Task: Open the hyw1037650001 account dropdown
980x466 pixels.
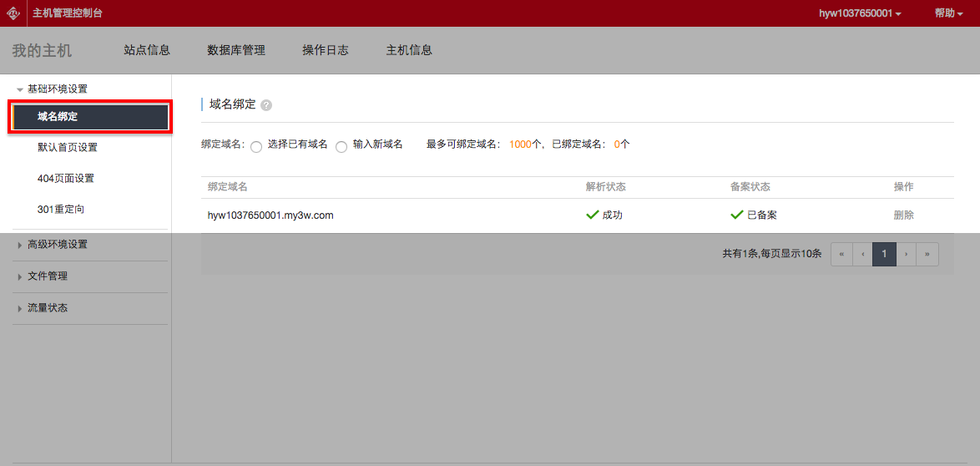Action: point(860,13)
